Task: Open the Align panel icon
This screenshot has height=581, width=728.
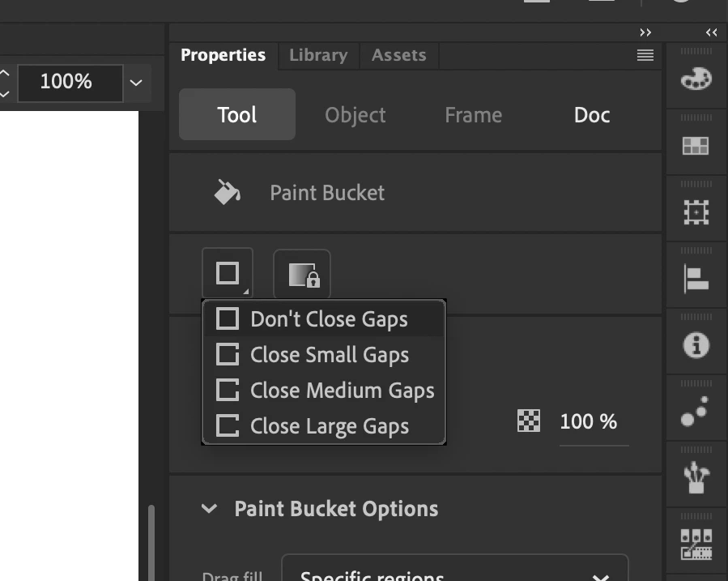Action: click(696, 279)
